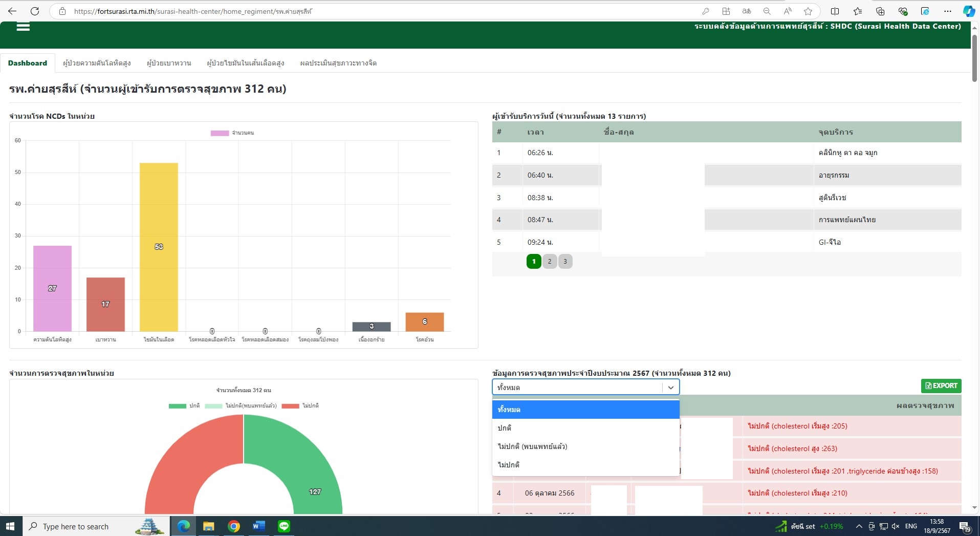Switch to ผู้ป่วยเบาหวาน tab

(x=168, y=63)
